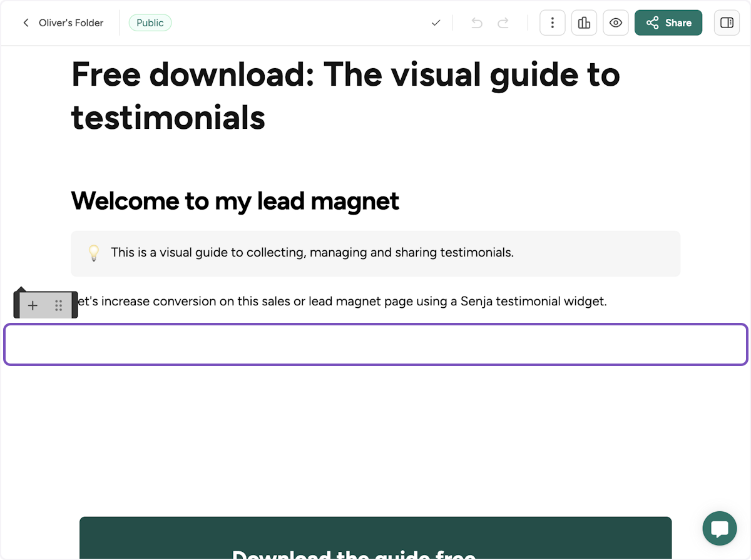751x560 pixels.
Task: Open the block insert plus icon
Action: (x=33, y=305)
